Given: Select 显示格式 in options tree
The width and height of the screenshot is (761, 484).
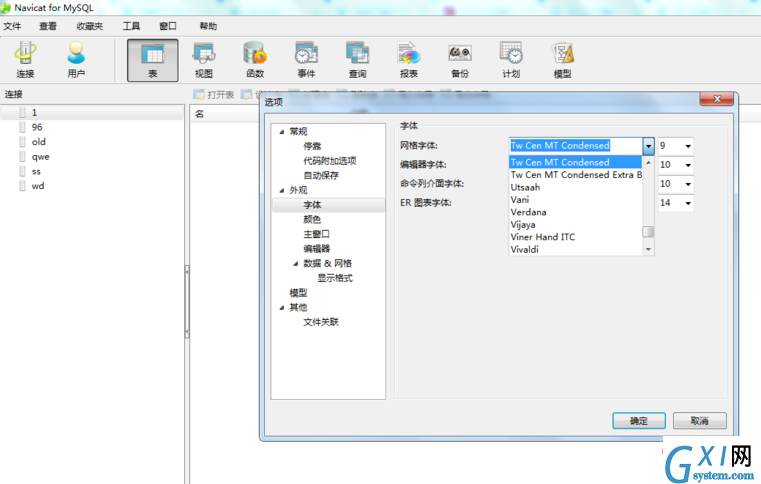Looking at the screenshot, I should click(335, 278).
